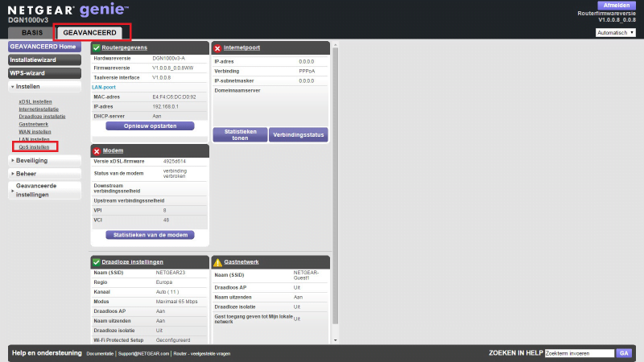Click the panel scrollbar thumb
This screenshot has width=644, height=362.
coord(335,186)
